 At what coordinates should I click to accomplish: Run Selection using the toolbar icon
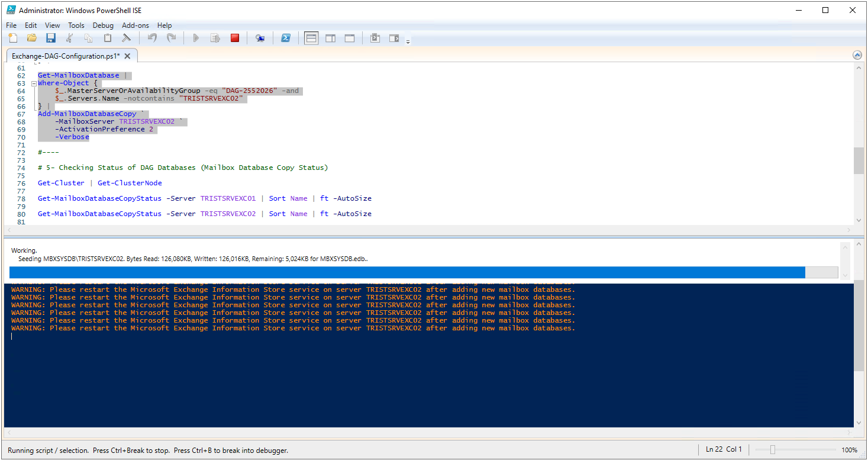215,38
